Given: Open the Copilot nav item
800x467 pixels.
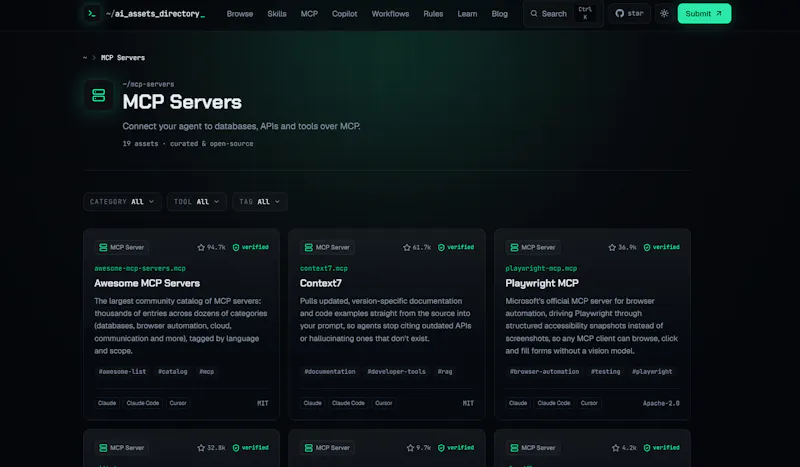Looking at the screenshot, I should point(344,14).
